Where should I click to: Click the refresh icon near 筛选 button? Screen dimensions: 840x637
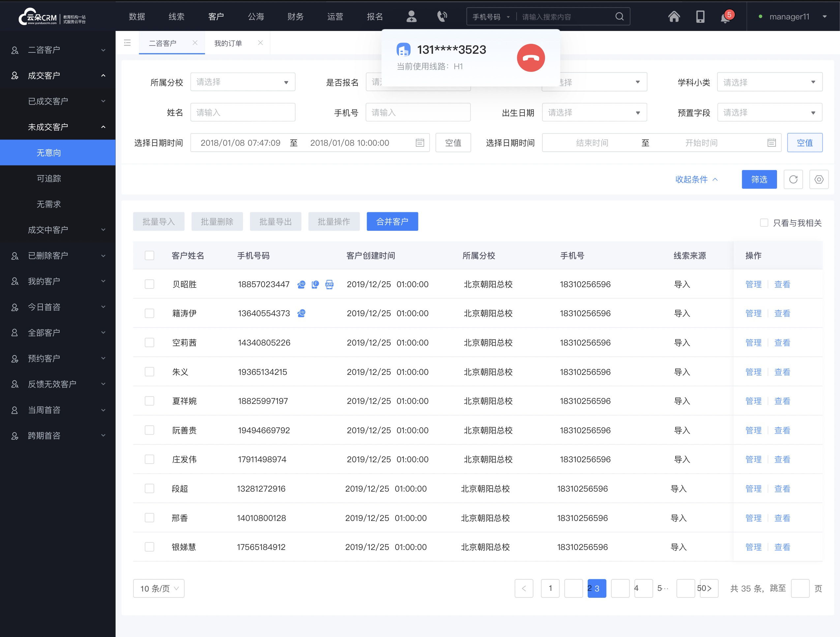pyautogui.click(x=793, y=179)
